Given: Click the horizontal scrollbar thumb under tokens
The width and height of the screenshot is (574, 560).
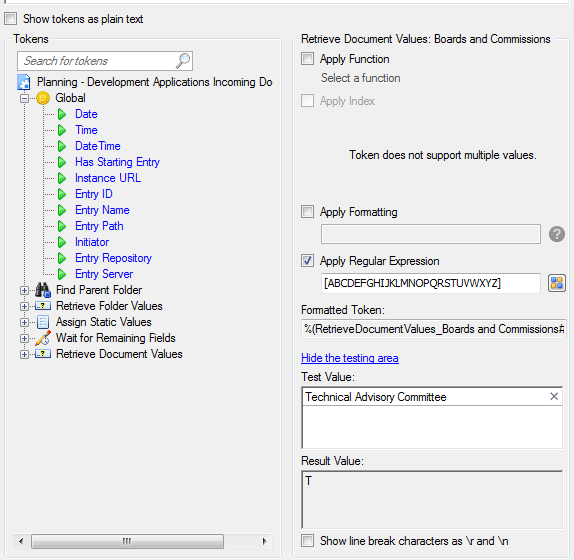Looking at the screenshot, I should point(127,541).
